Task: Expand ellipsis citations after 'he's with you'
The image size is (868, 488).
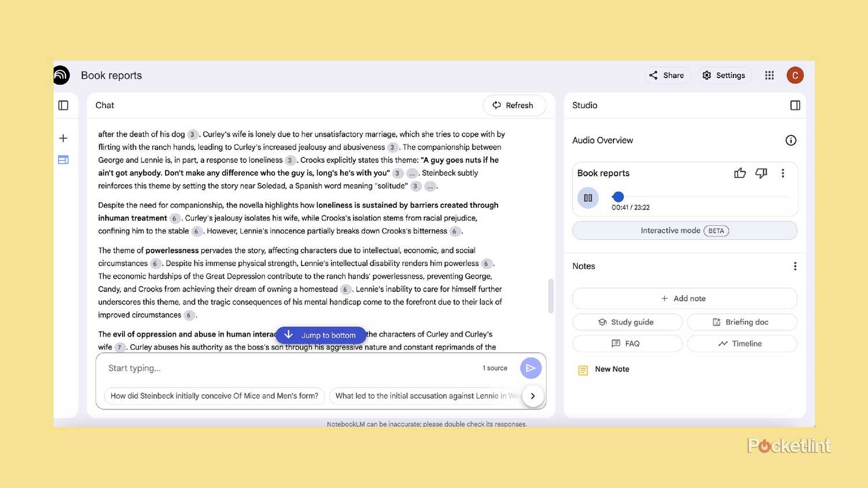Action: [412, 173]
